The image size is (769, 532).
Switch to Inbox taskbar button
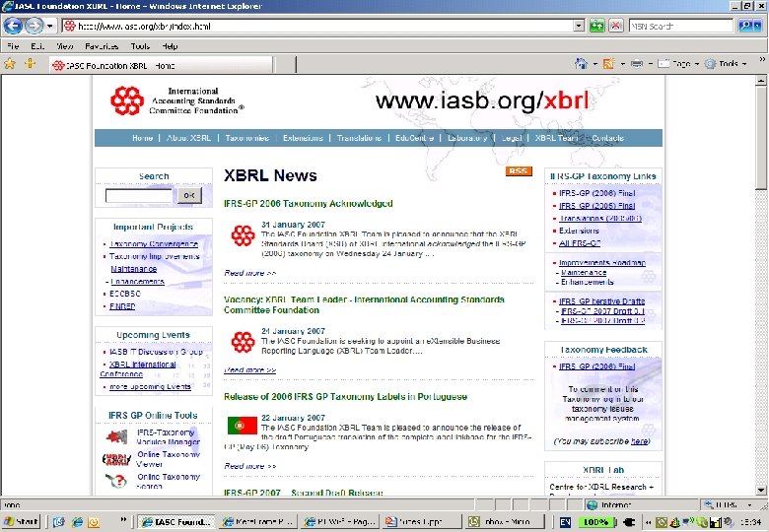pos(505,522)
